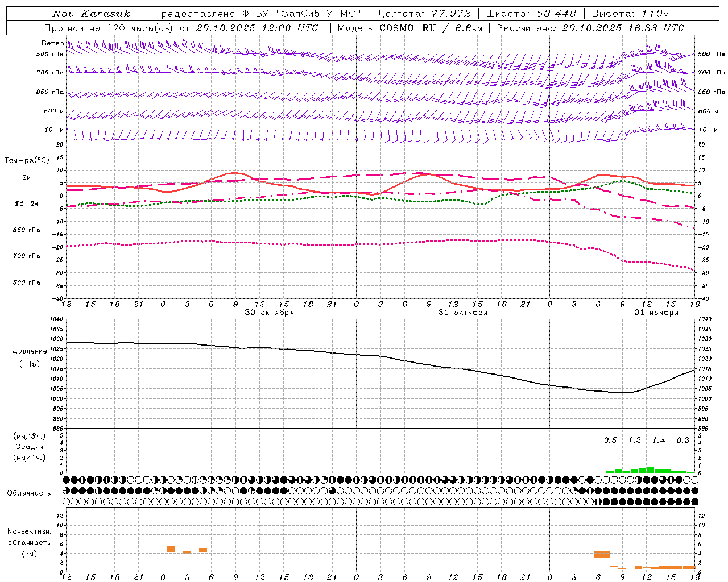Click the '31 октября' date label

463,313
